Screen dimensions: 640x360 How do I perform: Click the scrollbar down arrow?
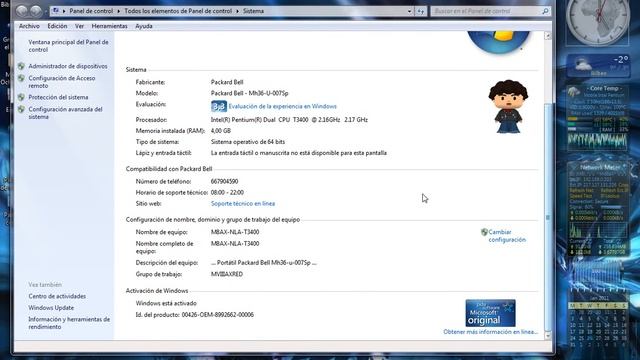pyautogui.click(x=548, y=336)
